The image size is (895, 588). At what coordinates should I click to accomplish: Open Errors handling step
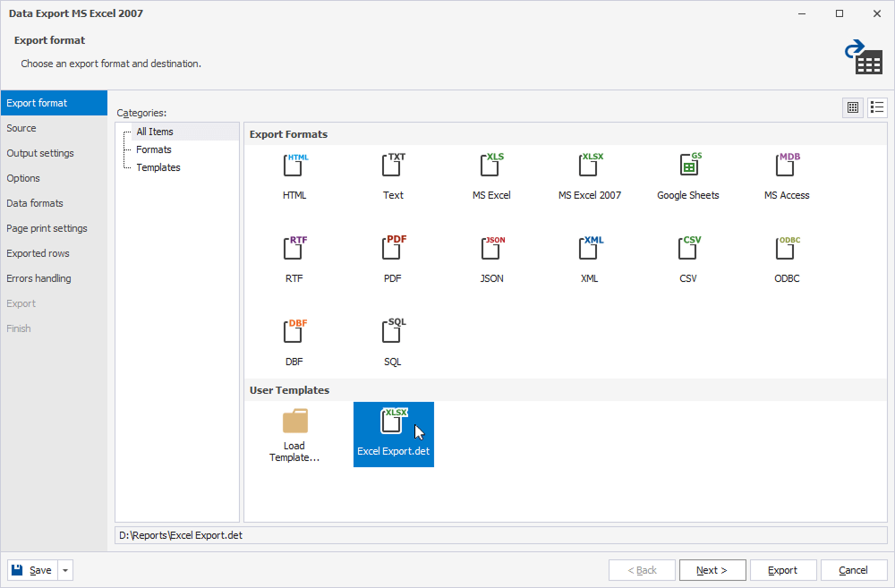[54, 278]
